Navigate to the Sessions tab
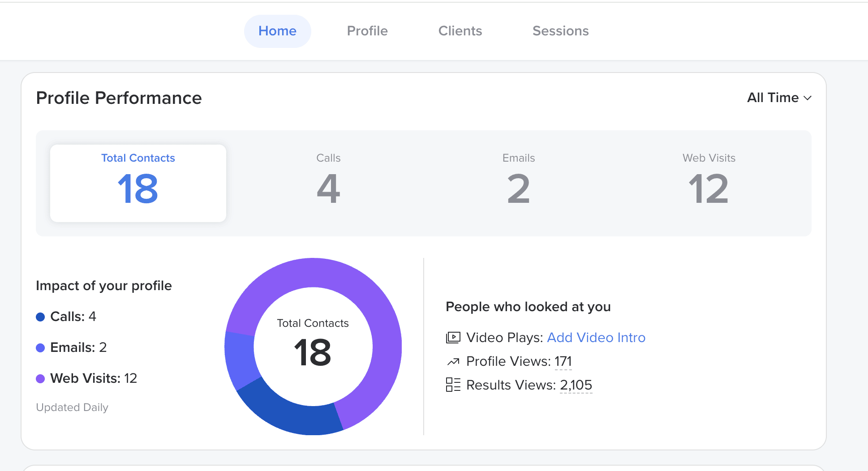This screenshot has height=471, width=868. tap(560, 31)
